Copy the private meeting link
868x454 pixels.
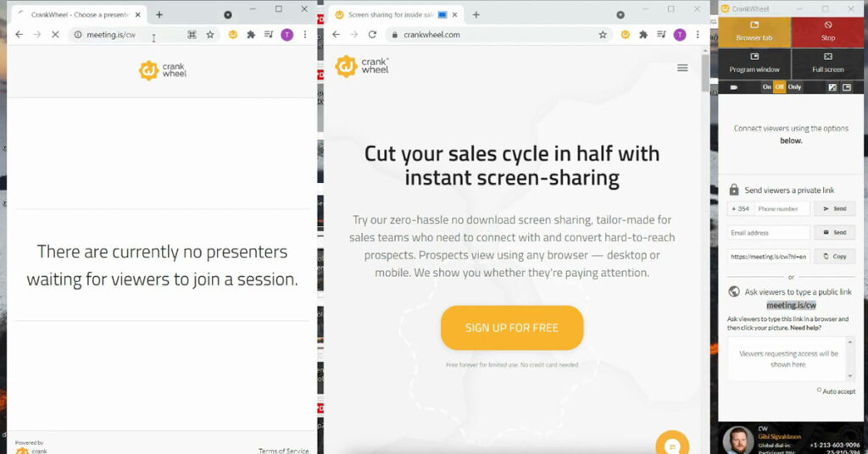tap(834, 256)
